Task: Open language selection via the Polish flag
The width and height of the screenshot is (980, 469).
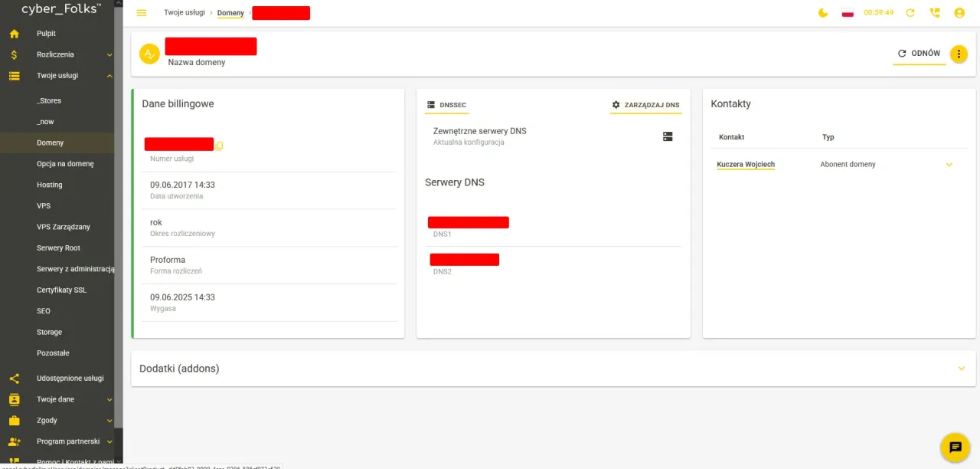Action: pos(847,12)
